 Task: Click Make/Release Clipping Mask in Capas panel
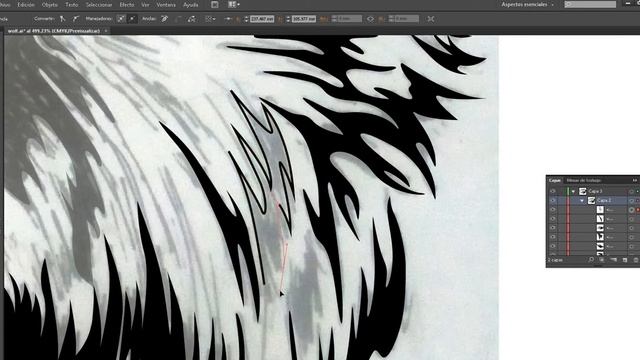tap(602, 260)
